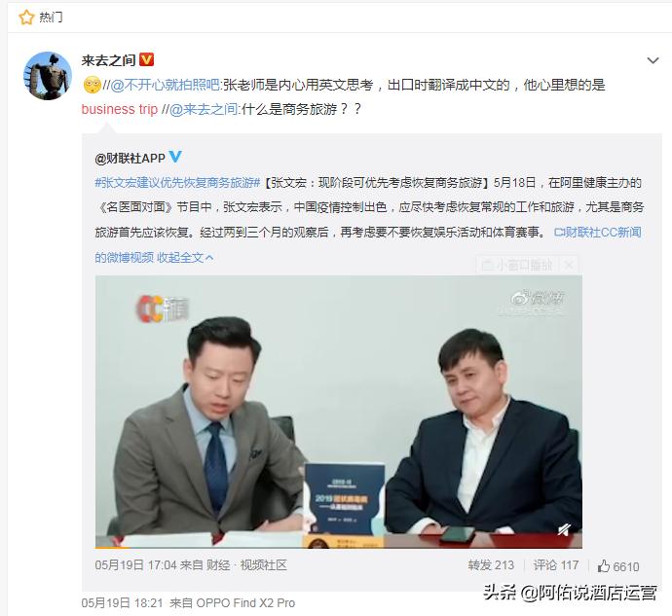Click the 转发 213 repost count
Viewport: 672px width, 616px height.
click(x=491, y=565)
